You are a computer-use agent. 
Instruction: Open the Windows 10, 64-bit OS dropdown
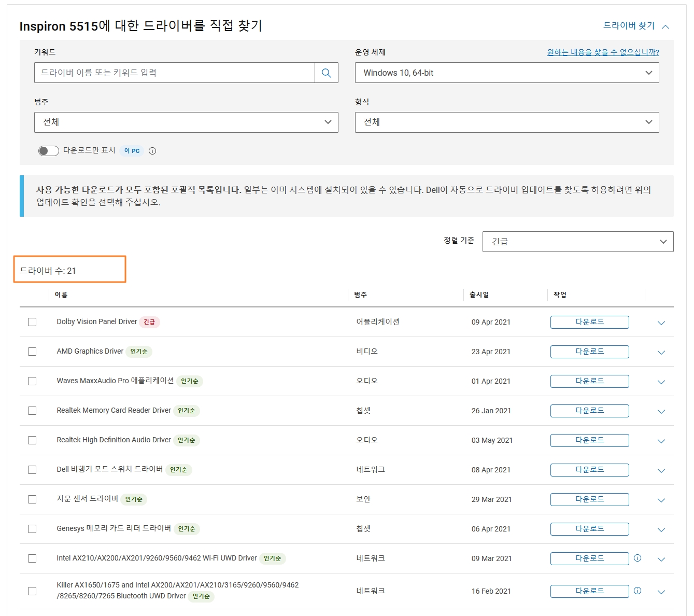[x=506, y=73]
